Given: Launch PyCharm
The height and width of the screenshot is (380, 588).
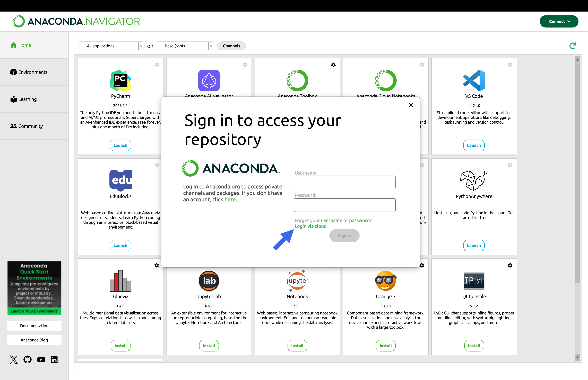Looking at the screenshot, I should click(120, 145).
